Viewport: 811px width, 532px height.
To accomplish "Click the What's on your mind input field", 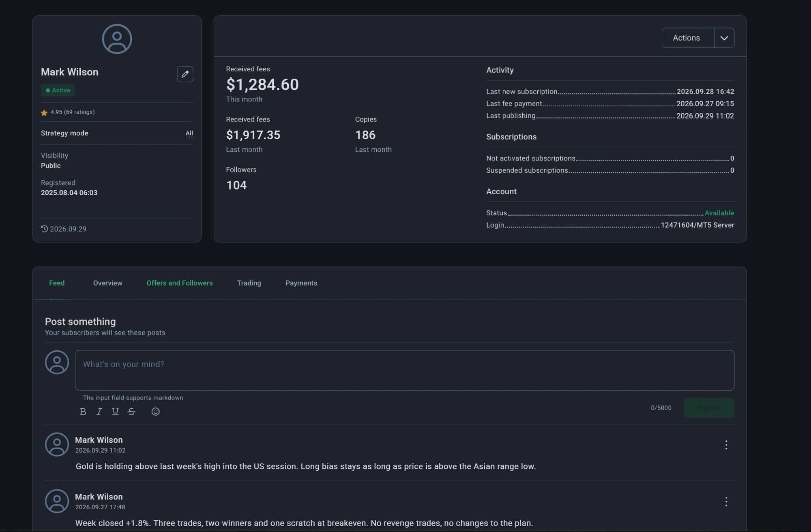I will coord(405,370).
